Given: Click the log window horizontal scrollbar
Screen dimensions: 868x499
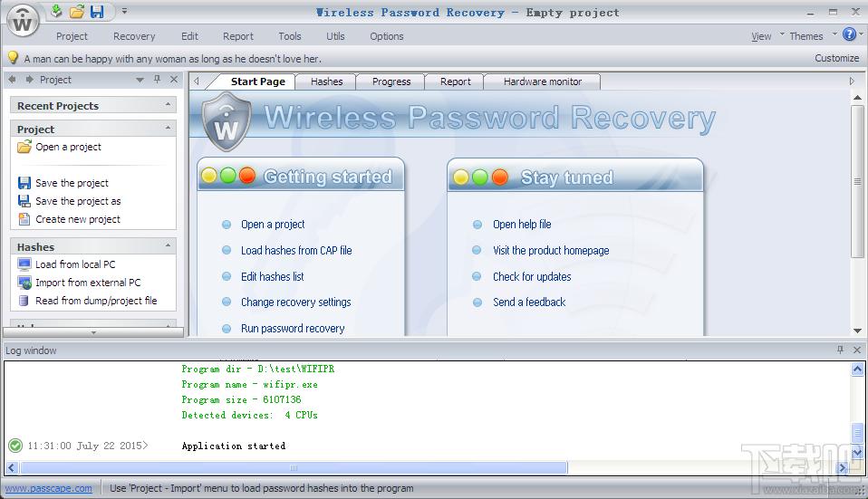Looking at the screenshot, I should tap(294, 468).
